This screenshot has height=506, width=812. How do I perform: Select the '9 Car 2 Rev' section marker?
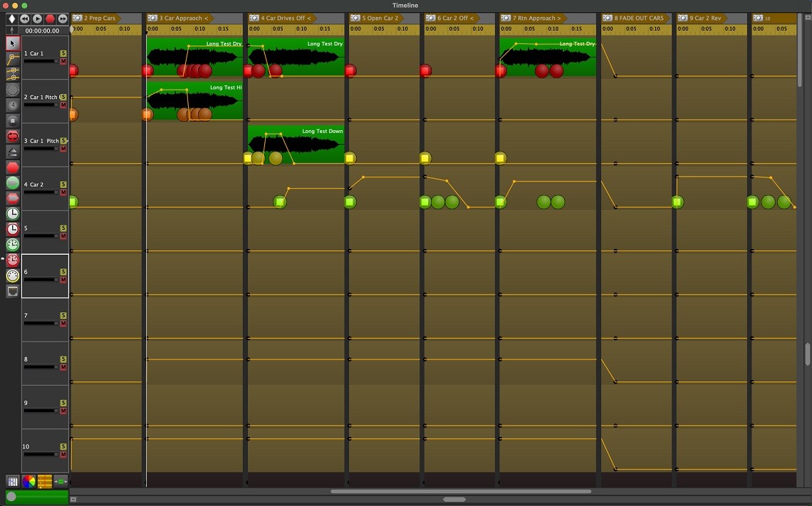tap(702, 18)
